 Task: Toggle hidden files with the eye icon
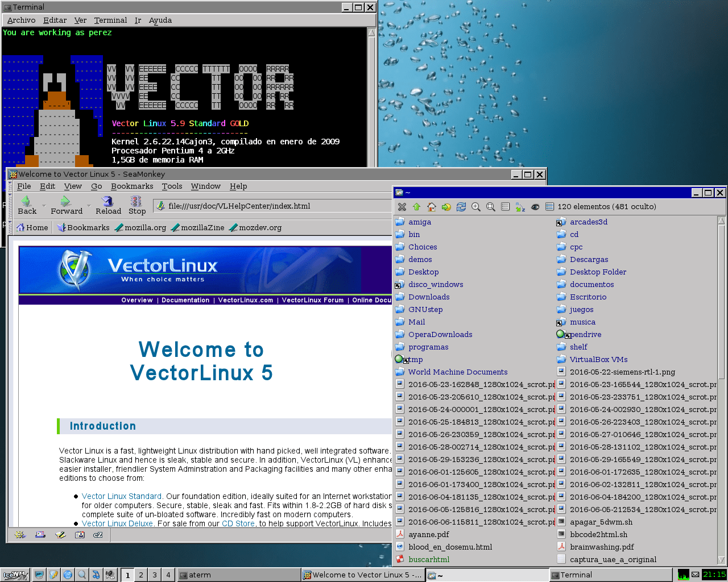tap(535, 207)
